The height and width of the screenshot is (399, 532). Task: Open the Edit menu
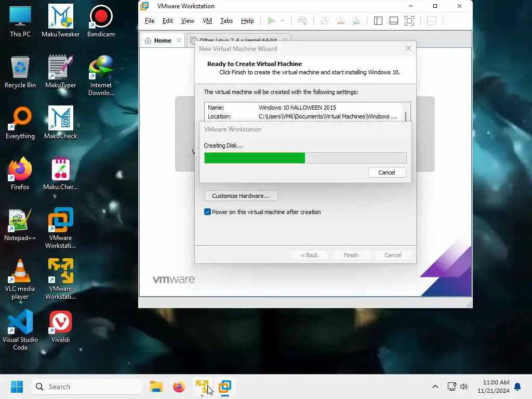[168, 21]
